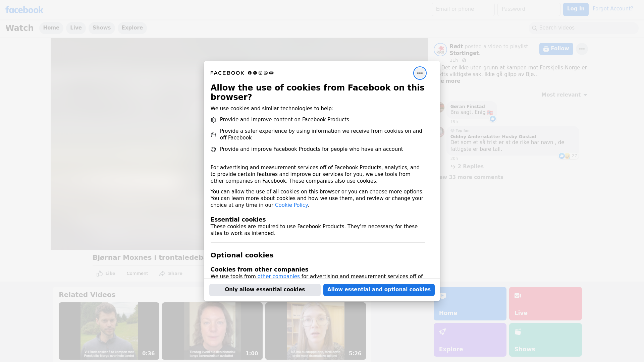Click the Live tile in the side panel
Image resolution: width=644 pixels, height=362 pixels.
coord(545,304)
